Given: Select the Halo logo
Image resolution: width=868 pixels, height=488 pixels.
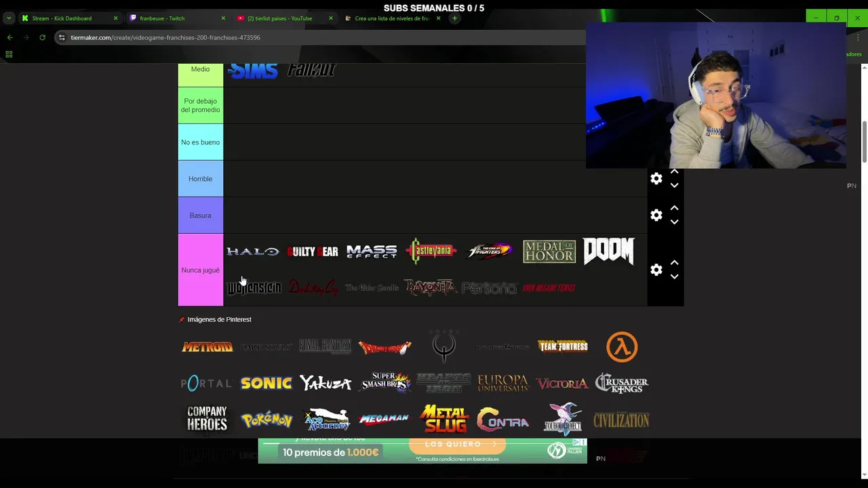Looking at the screenshot, I should tap(253, 251).
